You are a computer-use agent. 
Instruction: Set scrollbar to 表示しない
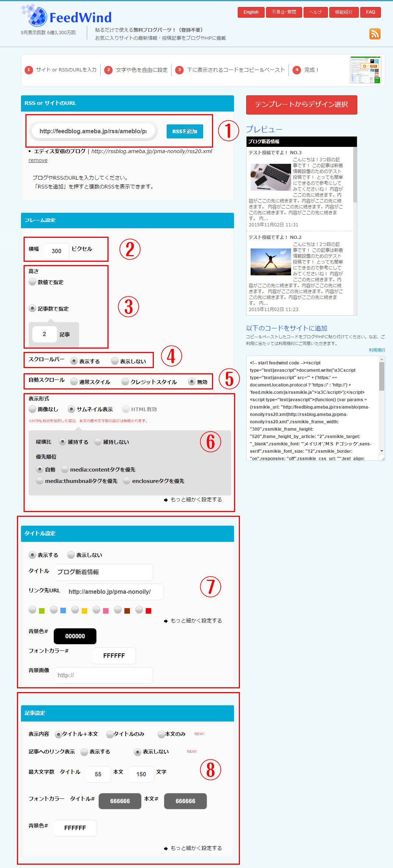click(115, 361)
